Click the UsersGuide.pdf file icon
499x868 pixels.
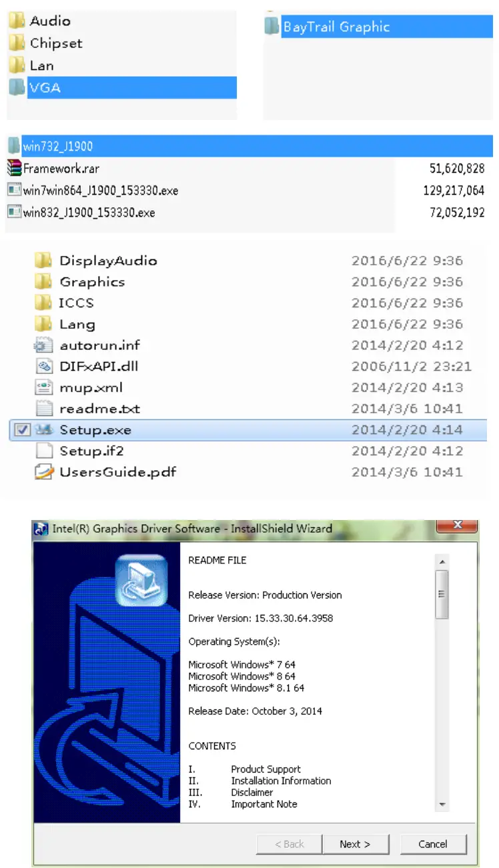pyautogui.click(x=43, y=472)
